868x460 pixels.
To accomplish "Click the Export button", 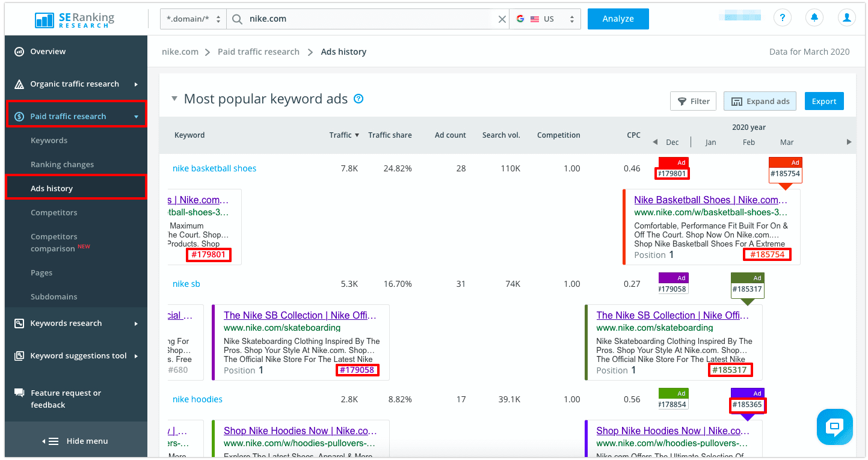I will [824, 101].
